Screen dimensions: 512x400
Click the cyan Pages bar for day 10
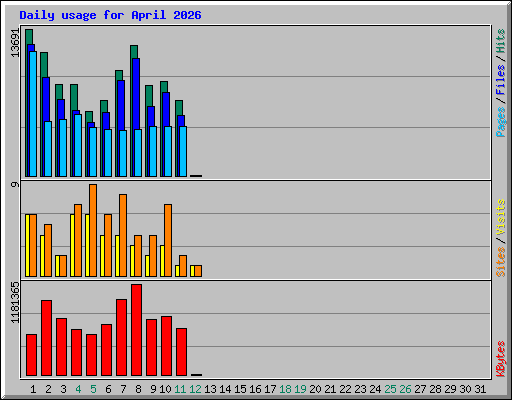168,151
